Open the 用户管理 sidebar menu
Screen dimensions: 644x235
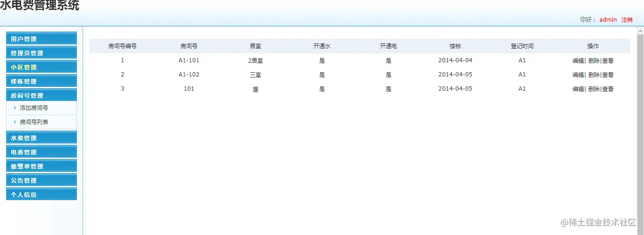42,39
